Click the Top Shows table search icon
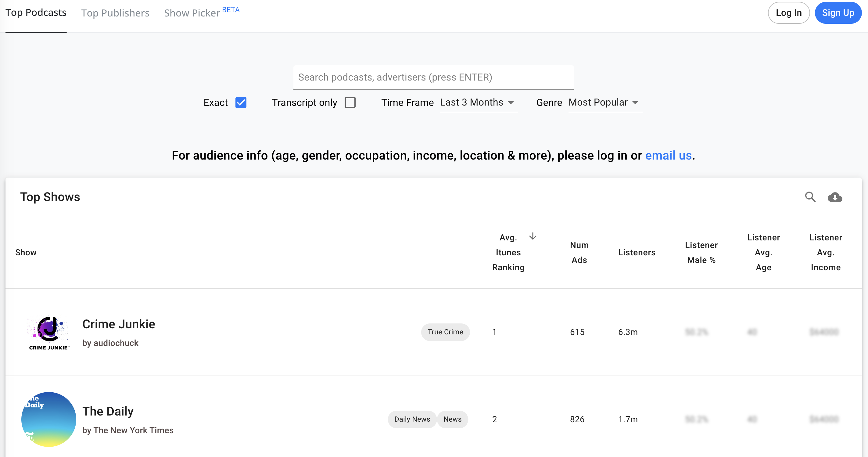The width and height of the screenshot is (868, 457). (810, 197)
